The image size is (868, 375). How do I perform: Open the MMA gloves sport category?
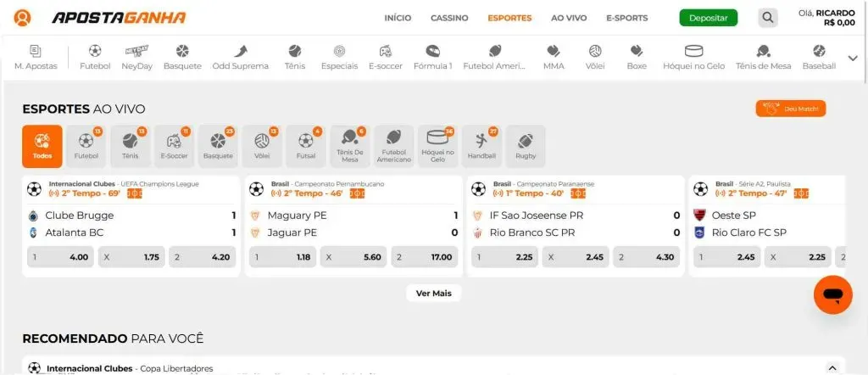click(554, 52)
